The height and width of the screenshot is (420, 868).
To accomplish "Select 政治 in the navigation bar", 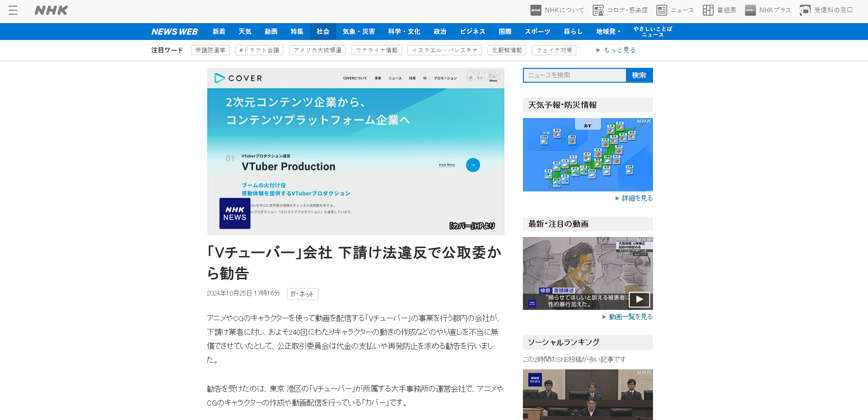I will coord(440,32).
